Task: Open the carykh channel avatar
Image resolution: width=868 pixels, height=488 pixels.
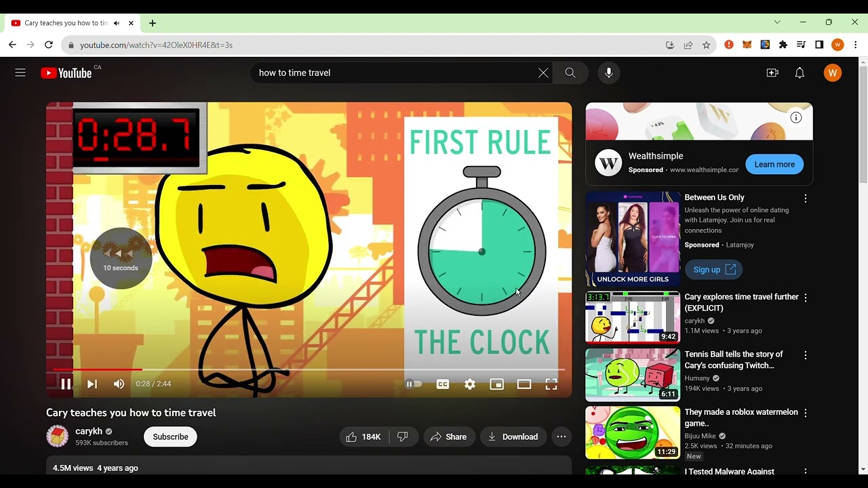Action: 58,436
